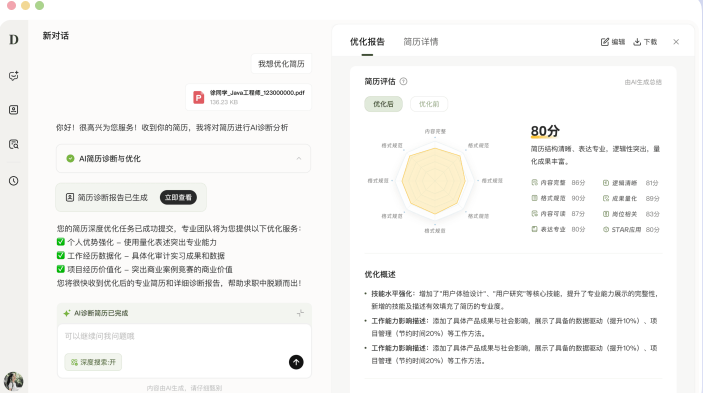Click the radar chart of resume scores
Screen dimensions: 703x393
[x=434, y=181]
